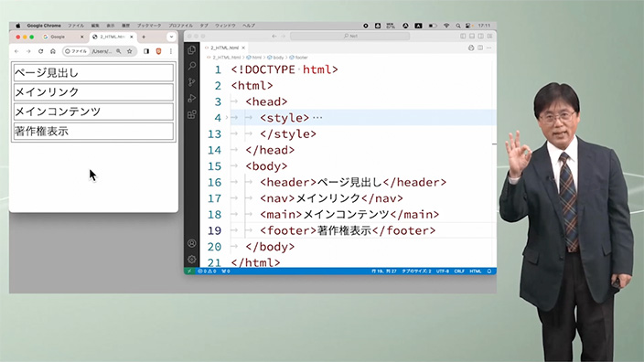Open Spotlight search in macOS menu bar
644x362 pixels.
[458, 26]
